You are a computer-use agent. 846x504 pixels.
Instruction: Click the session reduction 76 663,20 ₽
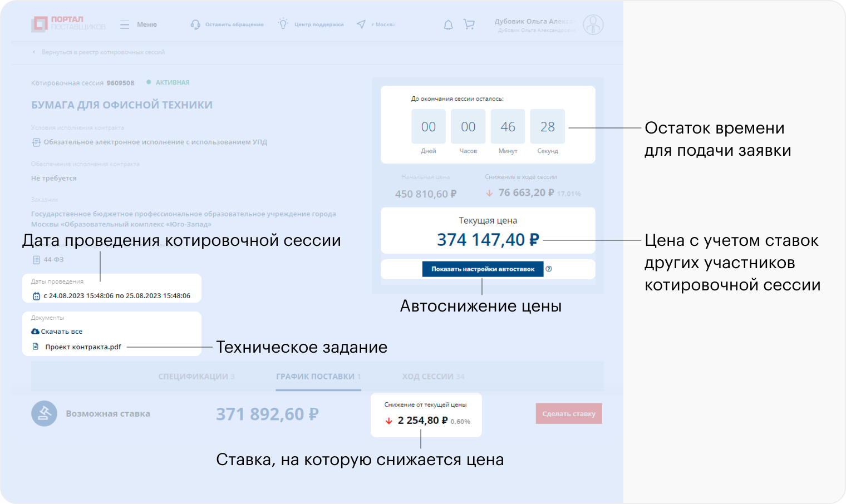527,192
